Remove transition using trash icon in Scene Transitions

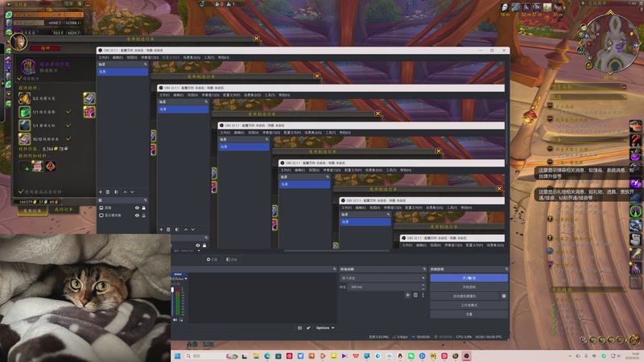tap(415, 294)
